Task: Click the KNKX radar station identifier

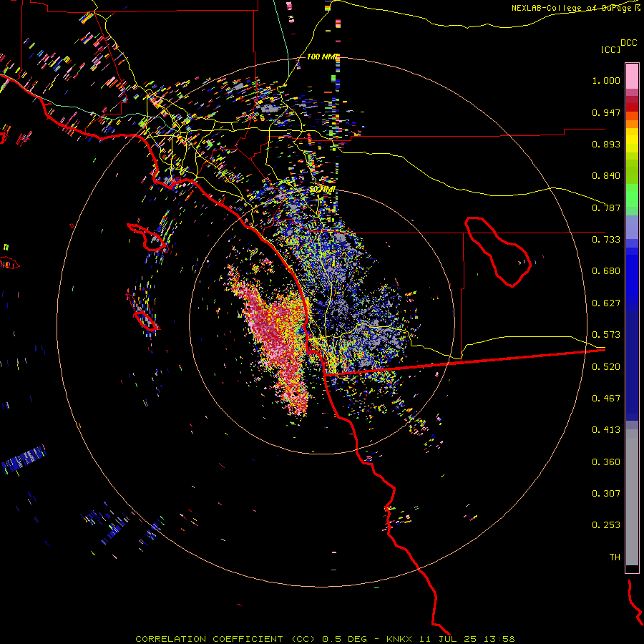Action: tap(401, 639)
